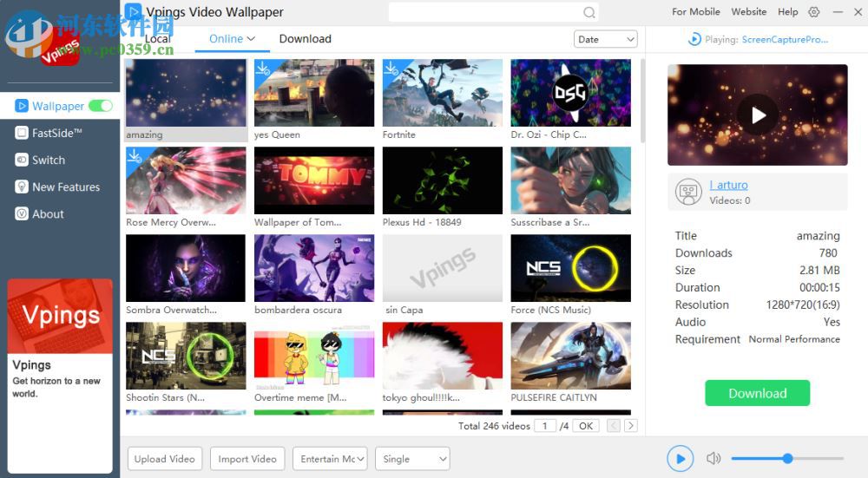Open the Single mode dropdown

tap(412, 459)
